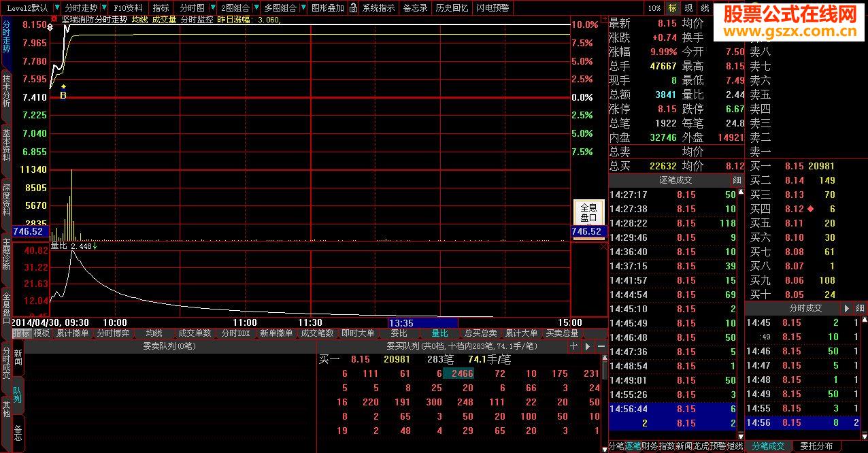Click the blue 13:35 time progress bar

point(422,323)
